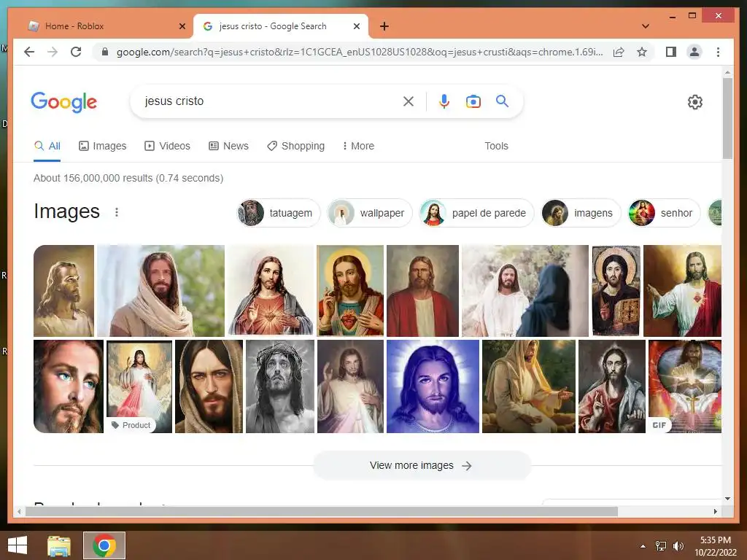The height and width of the screenshot is (560, 747).
Task: Open a new browser tab
Action: click(384, 26)
